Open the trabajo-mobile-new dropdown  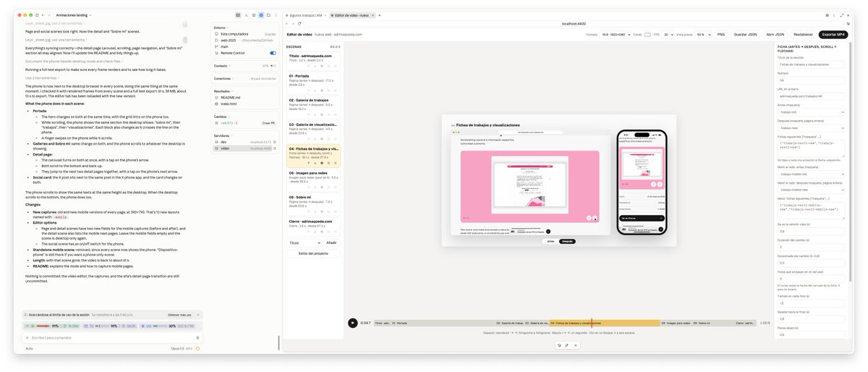click(x=811, y=190)
